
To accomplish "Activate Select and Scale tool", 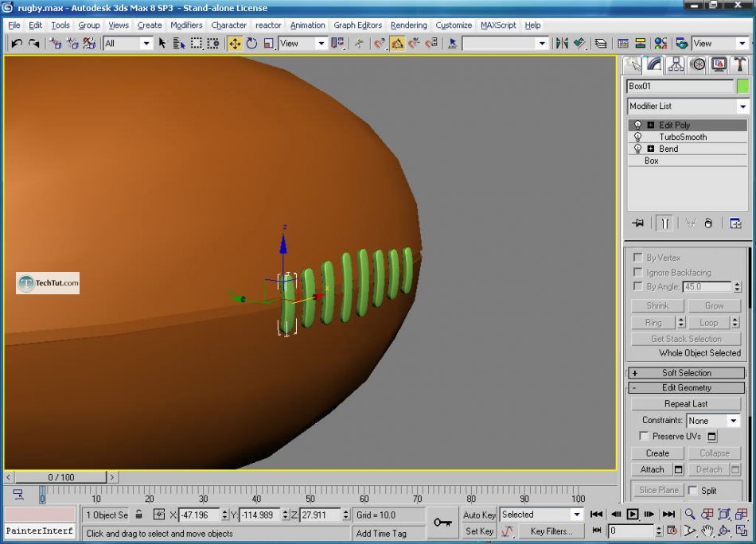I will 268,44.
